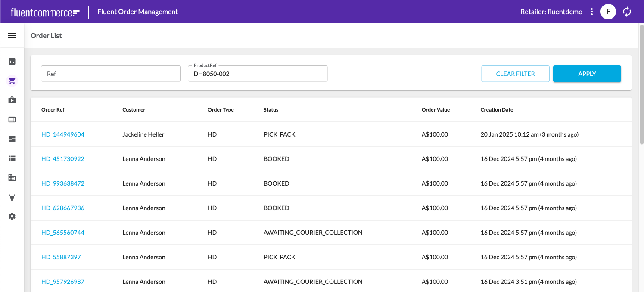
Task: Click the ProductRef field containing DH8050-002
Action: (258, 74)
